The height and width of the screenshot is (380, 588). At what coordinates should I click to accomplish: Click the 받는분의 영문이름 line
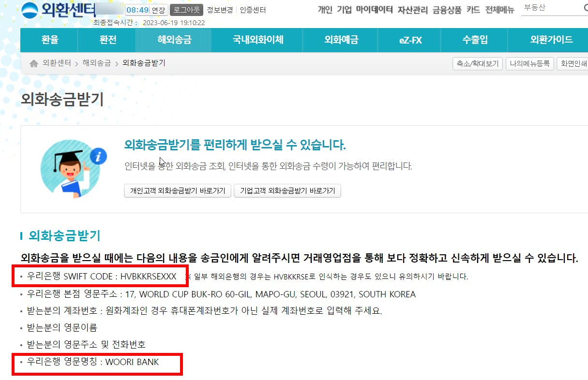[62, 328]
